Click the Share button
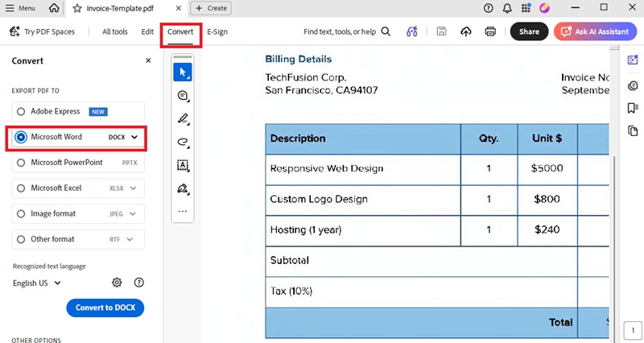The width and height of the screenshot is (644, 343). coord(529,31)
